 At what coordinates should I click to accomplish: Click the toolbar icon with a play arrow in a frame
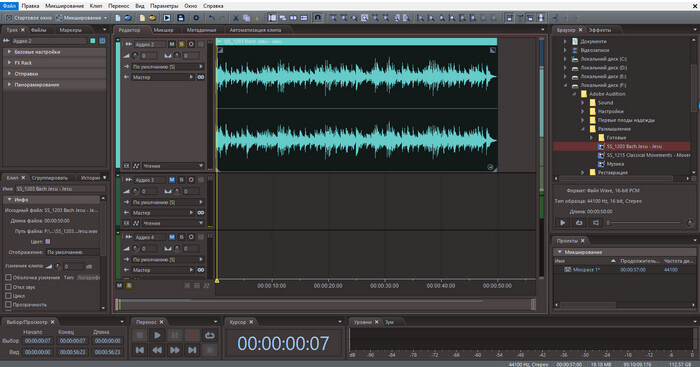tap(167, 18)
